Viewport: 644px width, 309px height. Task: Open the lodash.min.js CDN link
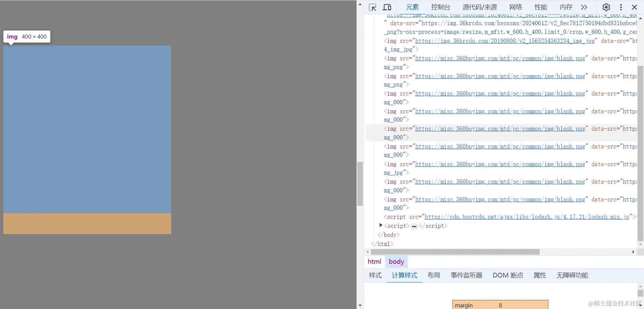pyautogui.click(x=527, y=217)
